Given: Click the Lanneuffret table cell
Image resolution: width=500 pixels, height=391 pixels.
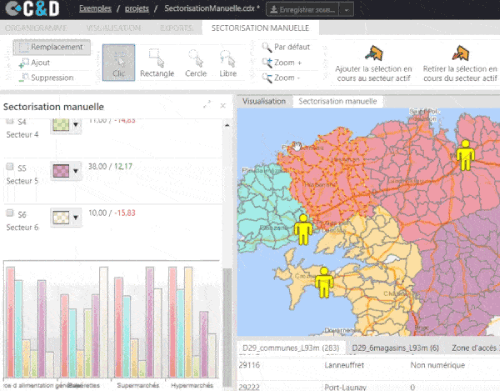Looking at the screenshot, I should (344, 365).
